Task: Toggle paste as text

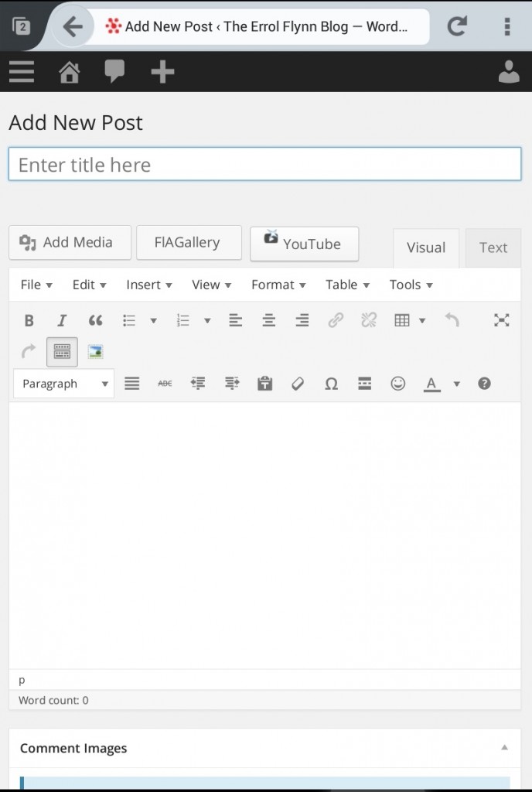Action: [x=265, y=384]
